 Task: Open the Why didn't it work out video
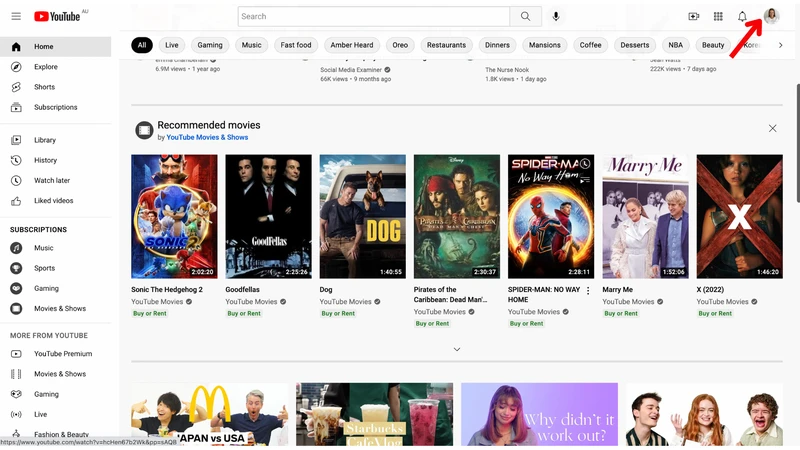pyautogui.click(x=539, y=414)
